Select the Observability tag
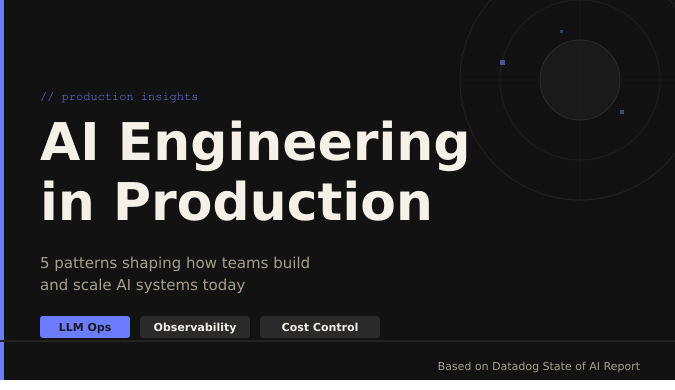 click(195, 327)
